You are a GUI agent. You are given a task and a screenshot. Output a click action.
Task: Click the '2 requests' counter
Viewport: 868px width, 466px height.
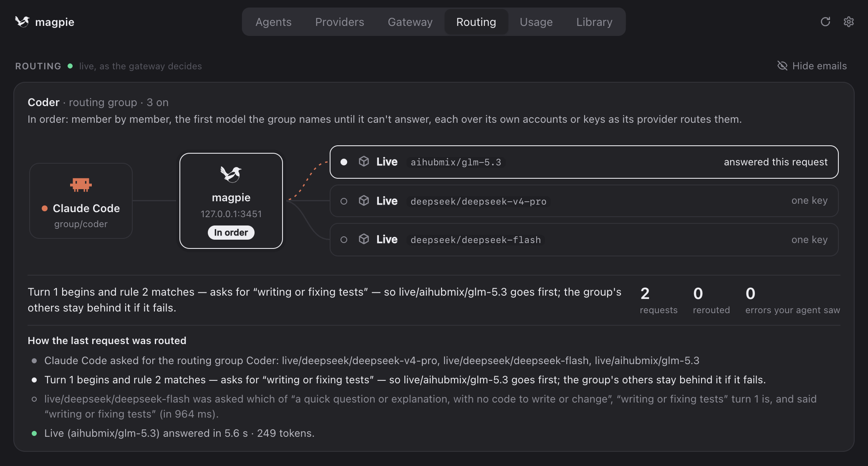pos(659,300)
